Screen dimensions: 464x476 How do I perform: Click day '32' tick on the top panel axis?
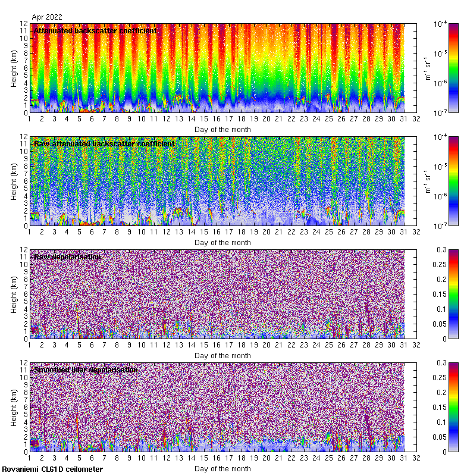(x=416, y=118)
